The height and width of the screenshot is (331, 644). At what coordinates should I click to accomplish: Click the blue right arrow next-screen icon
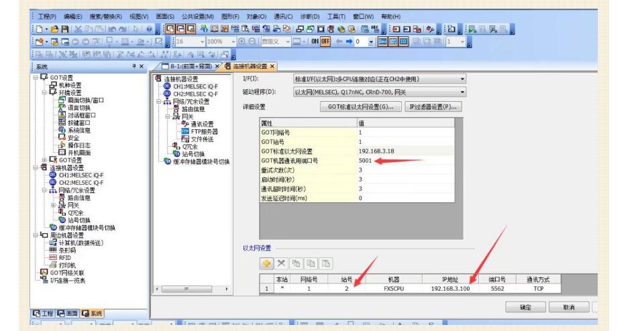point(349,42)
